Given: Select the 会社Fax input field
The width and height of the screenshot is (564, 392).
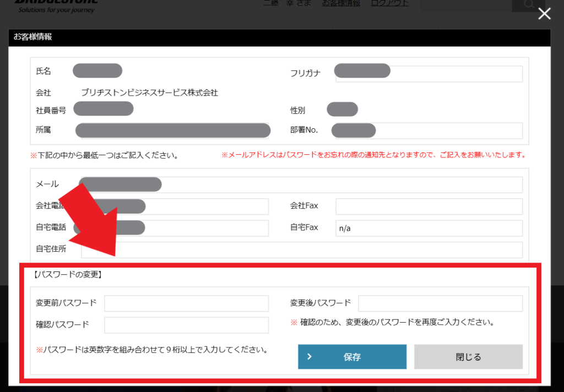Looking at the screenshot, I should pyautogui.click(x=429, y=206).
